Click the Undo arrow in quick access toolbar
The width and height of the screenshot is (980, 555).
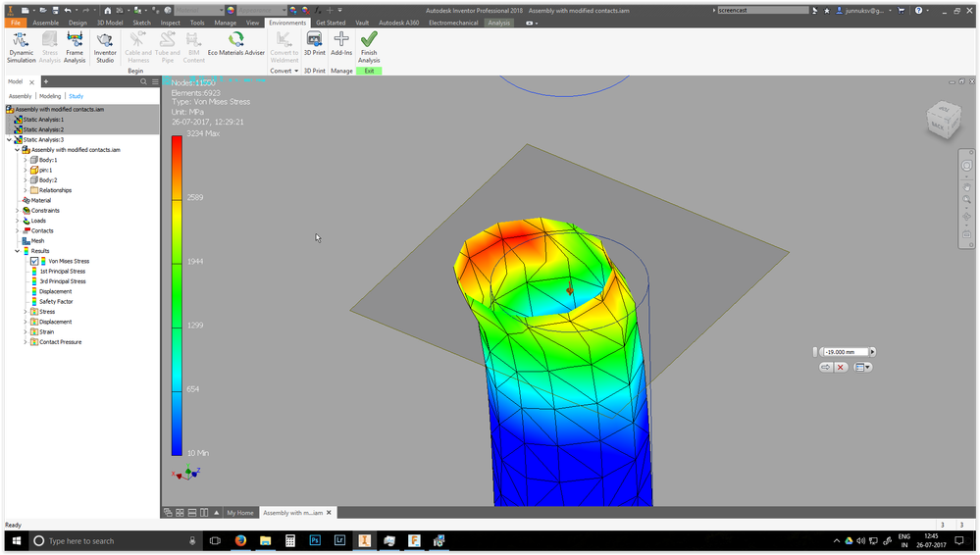click(68, 10)
